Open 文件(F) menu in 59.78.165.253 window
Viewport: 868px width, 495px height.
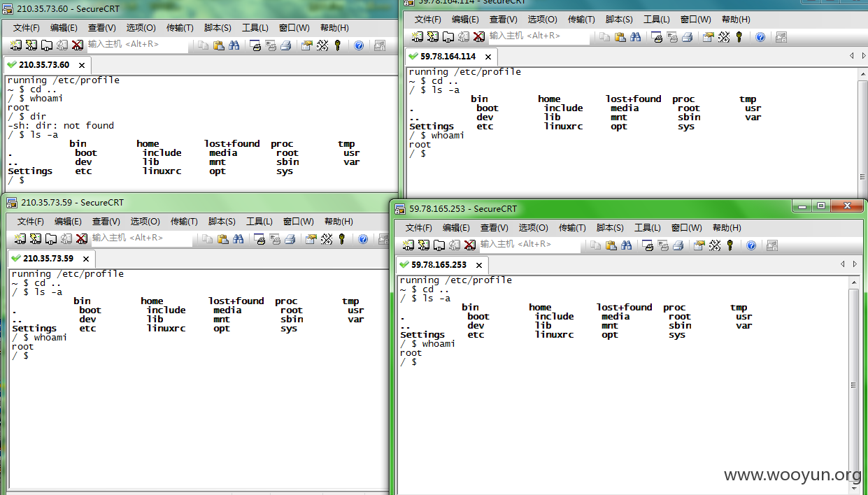click(418, 228)
